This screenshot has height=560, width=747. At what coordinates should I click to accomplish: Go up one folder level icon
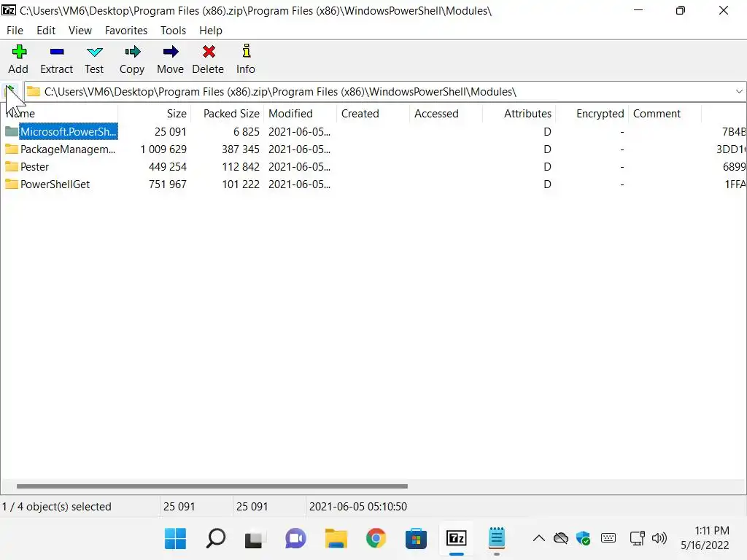tap(10, 91)
